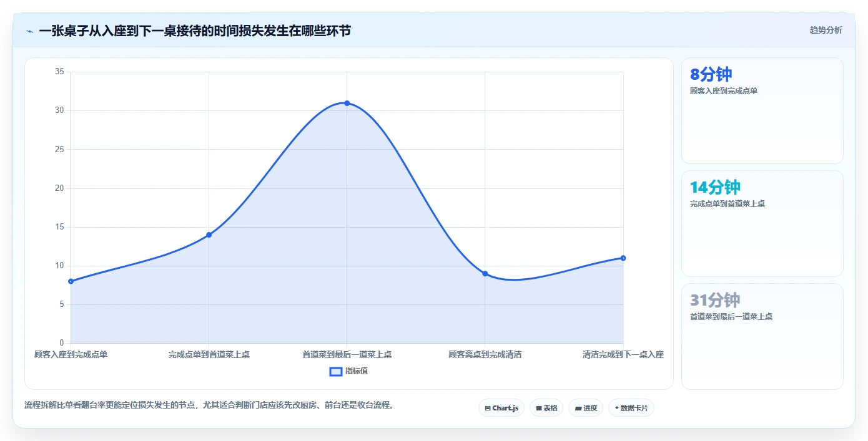Click axis label 顾客入座到完成点单

[71, 354]
